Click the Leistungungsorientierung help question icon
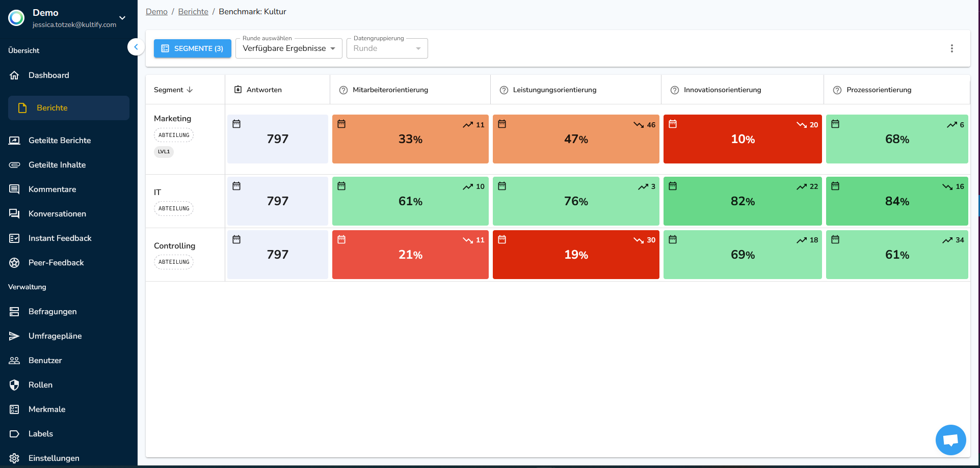Viewport: 980px width, 468px height. tap(504, 90)
